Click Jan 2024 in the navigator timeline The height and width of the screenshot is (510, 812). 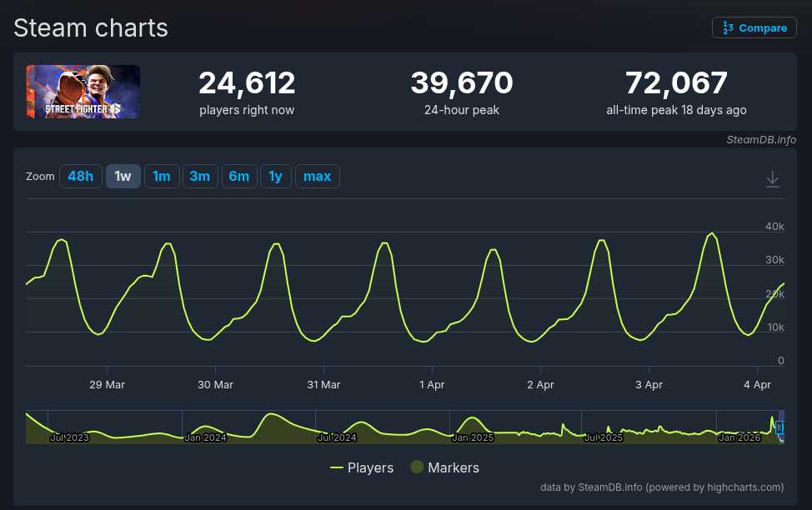pos(206,437)
